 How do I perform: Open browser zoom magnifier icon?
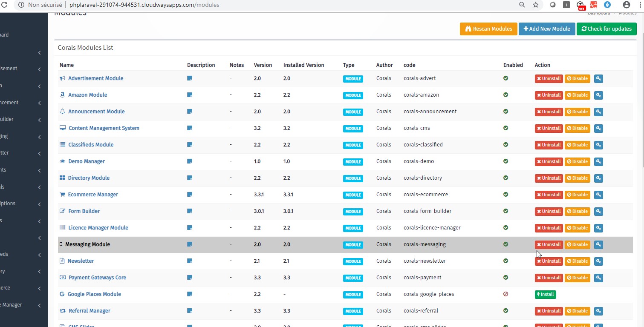[x=522, y=5]
